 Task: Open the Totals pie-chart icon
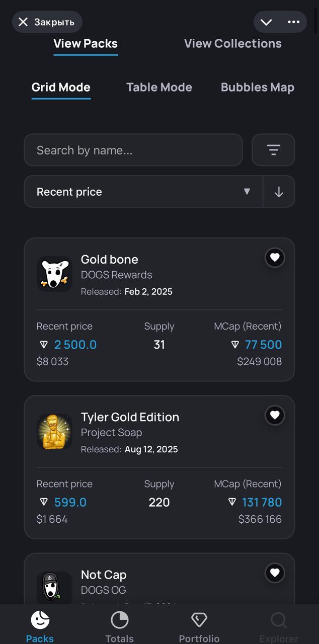[119, 620]
